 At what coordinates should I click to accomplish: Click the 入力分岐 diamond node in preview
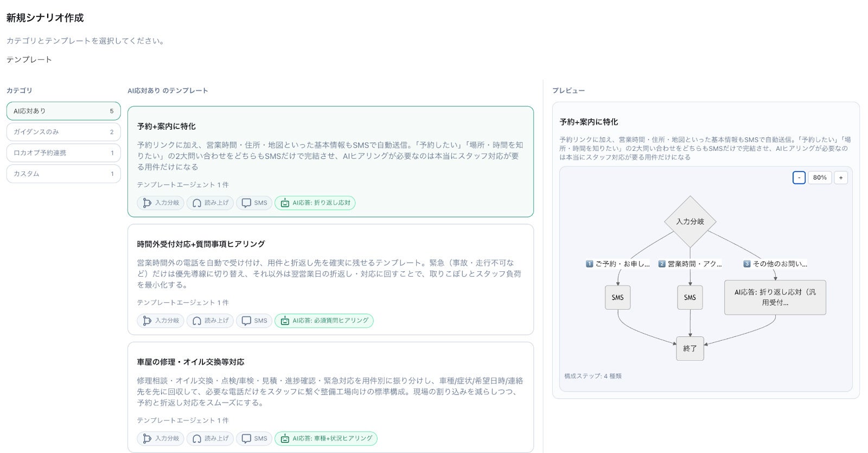pos(690,221)
